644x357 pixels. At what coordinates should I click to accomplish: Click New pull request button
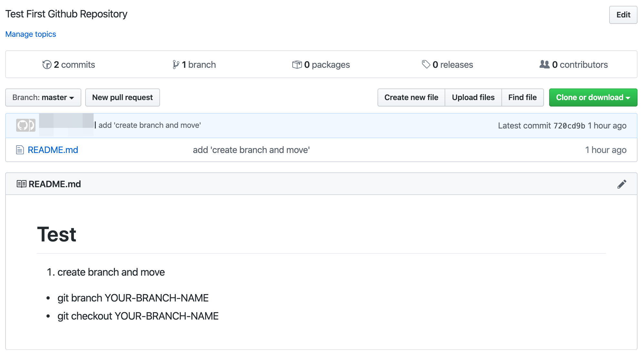[x=123, y=97]
